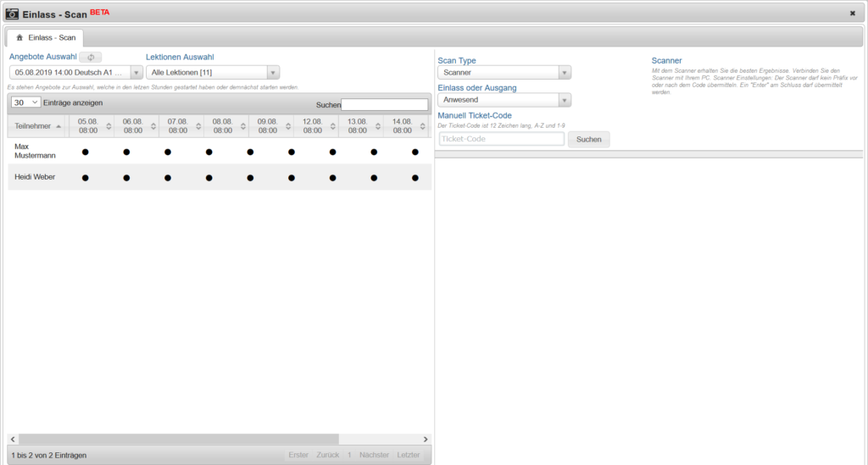The height and width of the screenshot is (465, 868).
Task: Sort the Teilnehmer column
Action: click(x=58, y=126)
